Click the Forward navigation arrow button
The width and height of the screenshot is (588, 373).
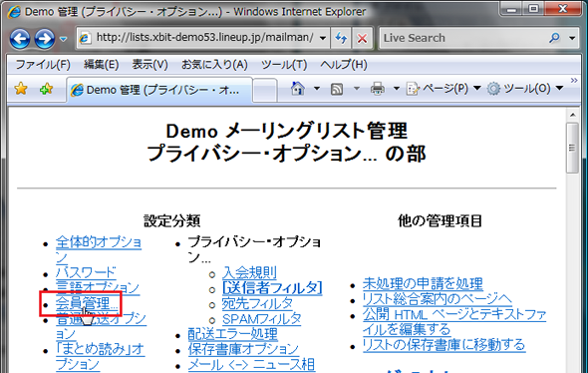[45, 38]
